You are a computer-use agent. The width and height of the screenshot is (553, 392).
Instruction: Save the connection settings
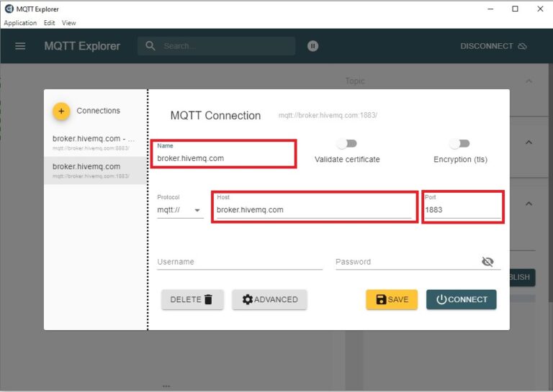(392, 299)
